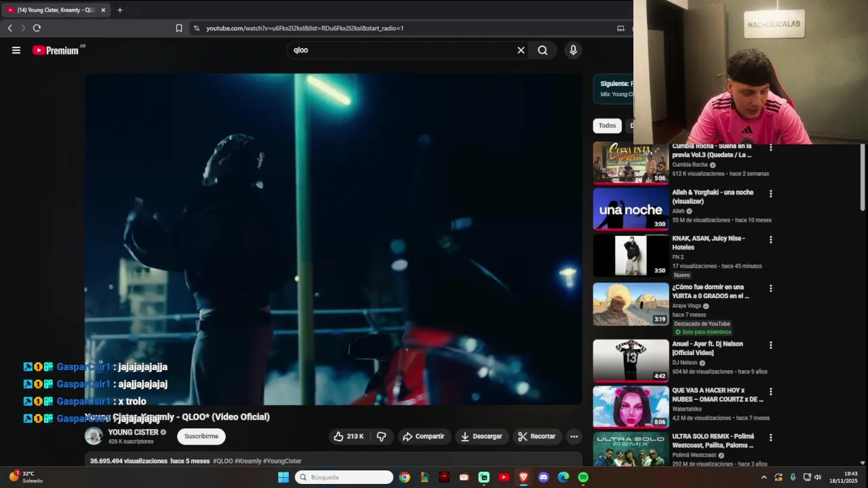Image resolution: width=868 pixels, height=488 pixels.
Task: Open Young Cister channel avatar
Action: click(94, 436)
